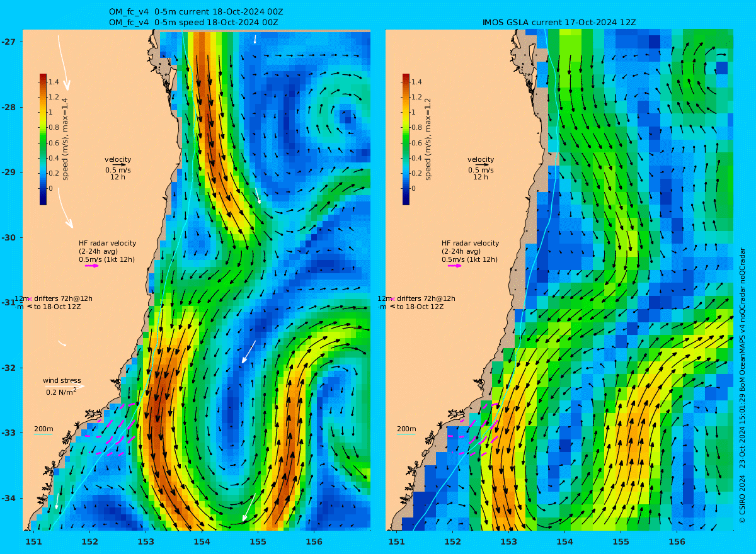Click the '200m' label in left panel

43,429
